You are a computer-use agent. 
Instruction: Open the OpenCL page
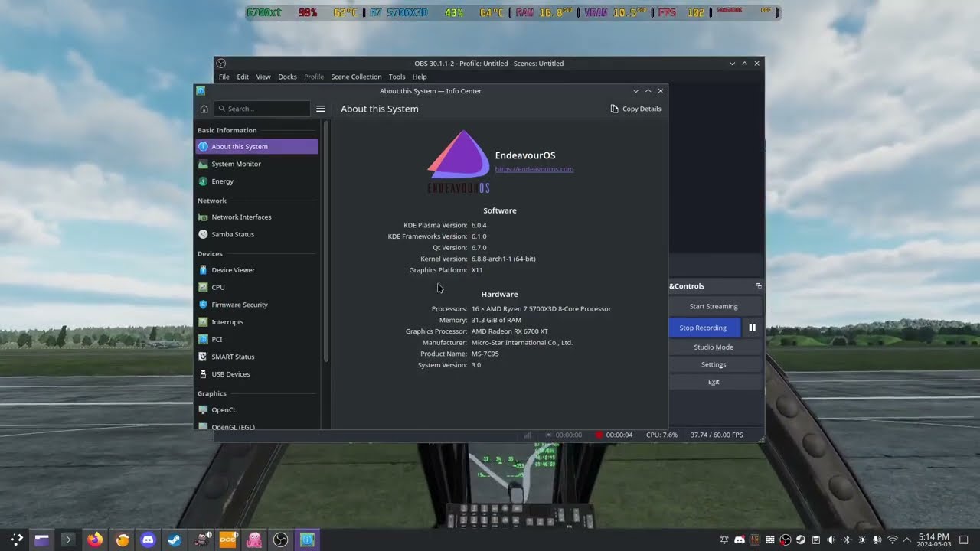pyautogui.click(x=257, y=409)
